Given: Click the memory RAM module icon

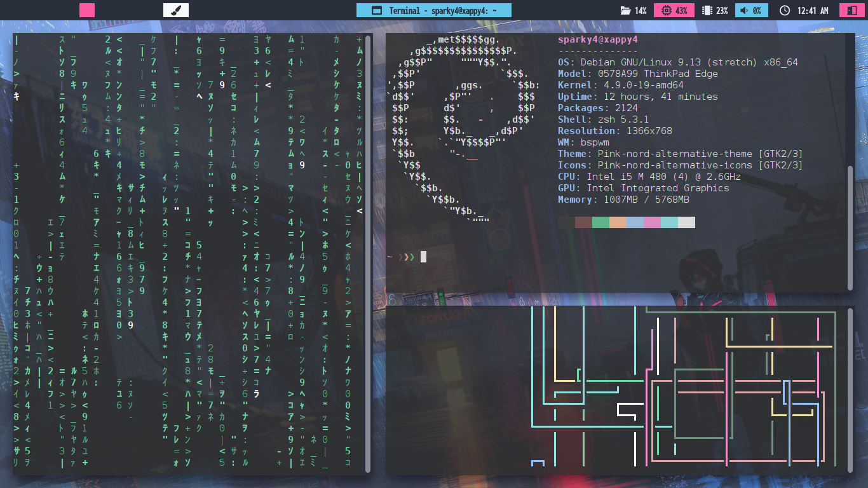Looking at the screenshot, I should click(706, 10).
